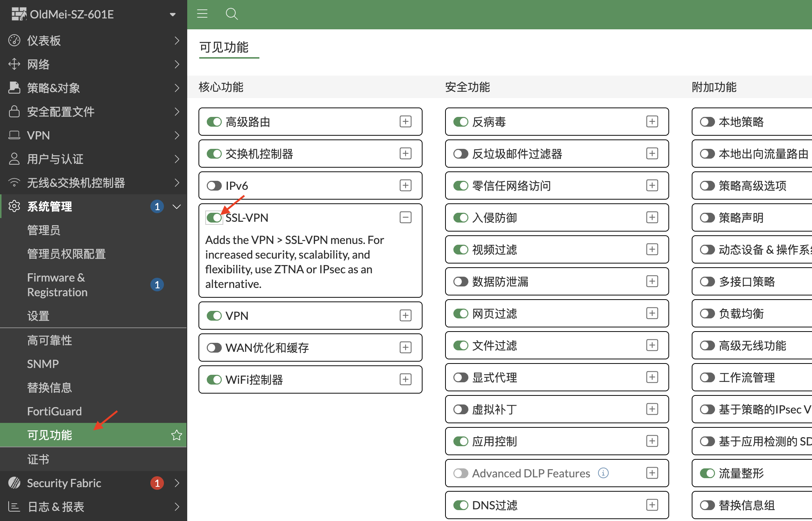The width and height of the screenshot is (812, 521).
Task: Click the policy icon next to 策略&对象
Action: [14, 88]
